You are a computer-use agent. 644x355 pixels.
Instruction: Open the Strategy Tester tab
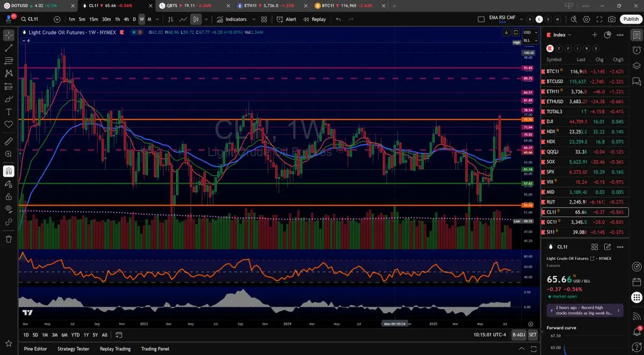click(x=73, y=349)
